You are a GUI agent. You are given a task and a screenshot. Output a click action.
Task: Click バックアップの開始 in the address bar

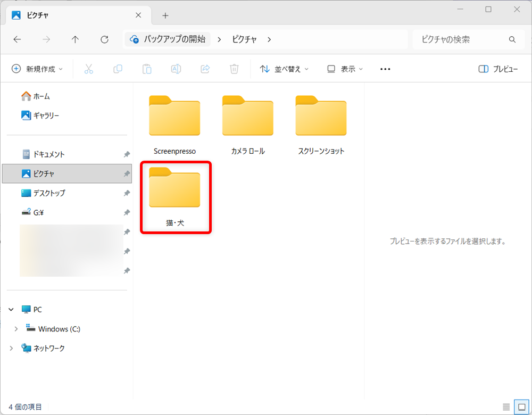172,39
